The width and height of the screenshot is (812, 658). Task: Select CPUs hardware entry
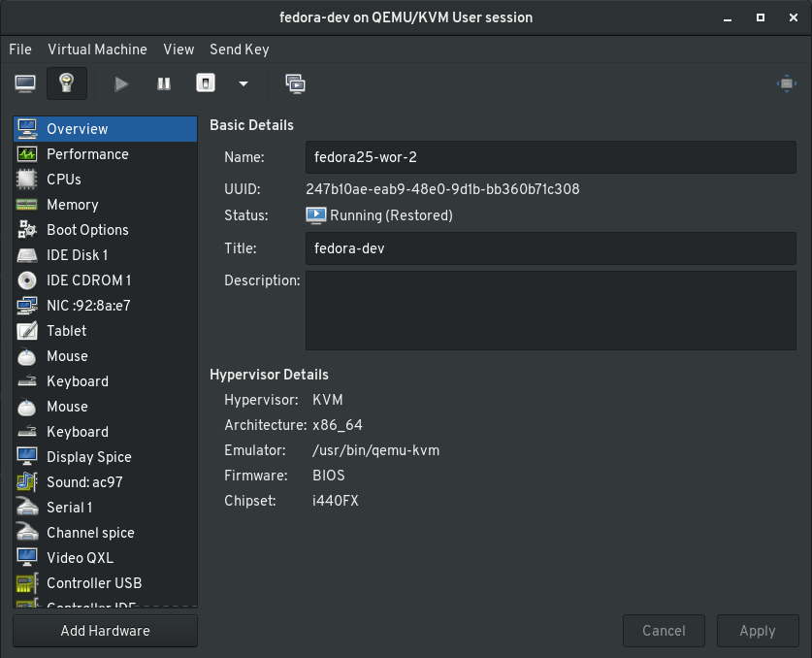[105, 180]
